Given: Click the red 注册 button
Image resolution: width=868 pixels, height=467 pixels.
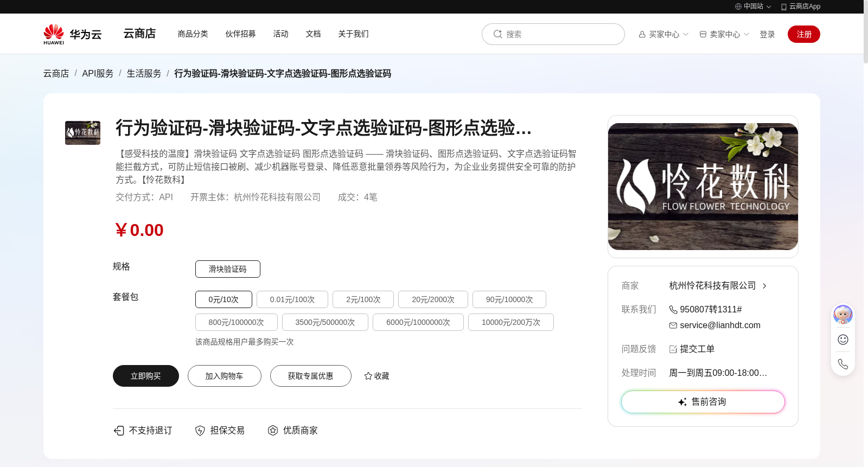Looking at the screenshot, I should coord(804,34).
